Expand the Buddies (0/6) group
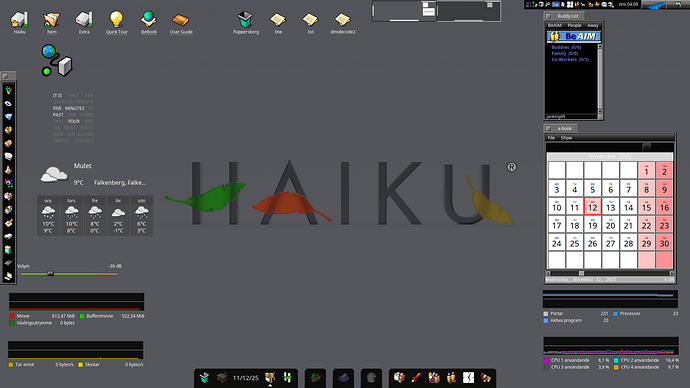690x388 pixels. point(566,47)
